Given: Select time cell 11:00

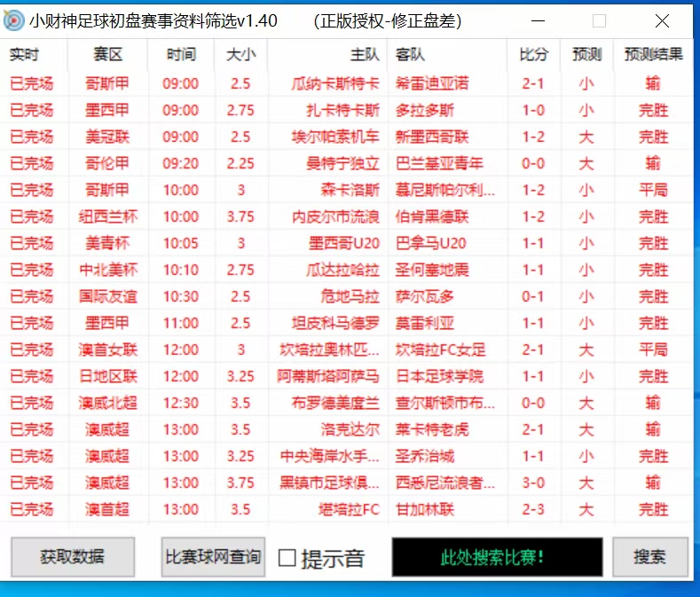Looking at the screenshot, I should [x=180, y=323].
